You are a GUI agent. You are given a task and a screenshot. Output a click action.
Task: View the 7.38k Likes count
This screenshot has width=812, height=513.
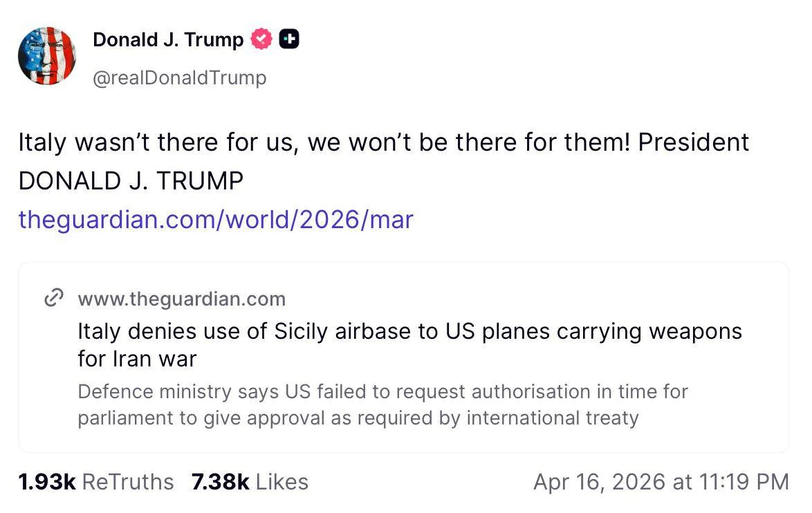point(221,482)
